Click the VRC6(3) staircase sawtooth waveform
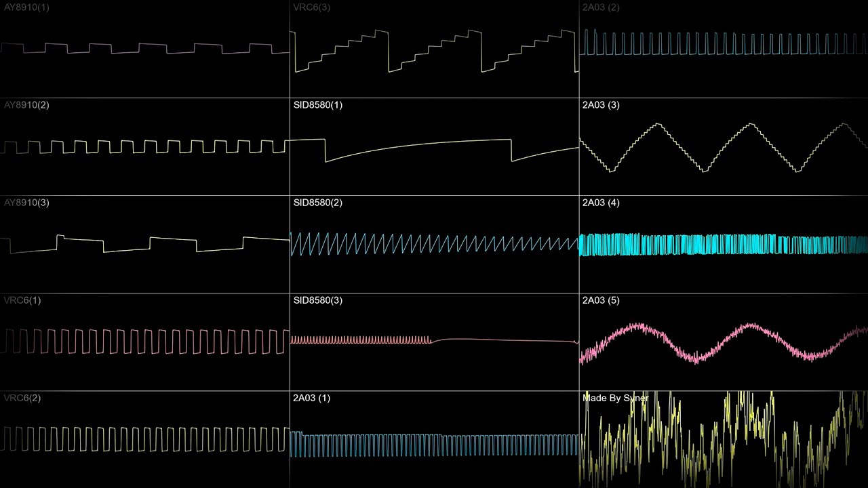 pos(434,51)
